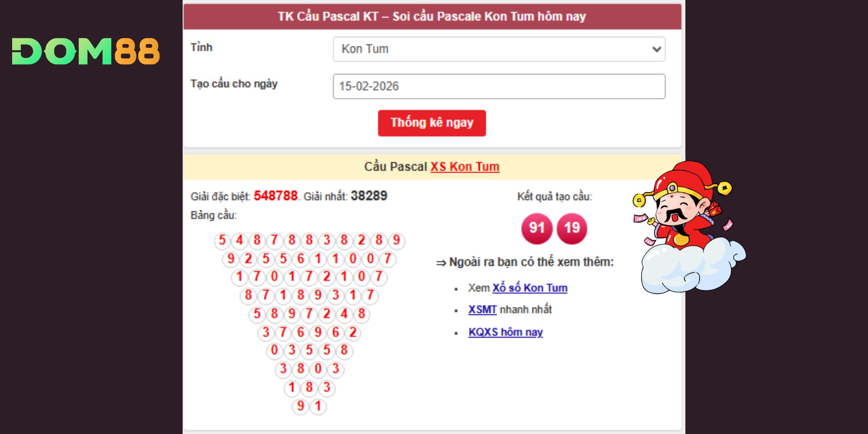This screenshot has width=868, height=434.
Task: Click the last ball 9 in the top Pascal row
Action: (397, 240)
